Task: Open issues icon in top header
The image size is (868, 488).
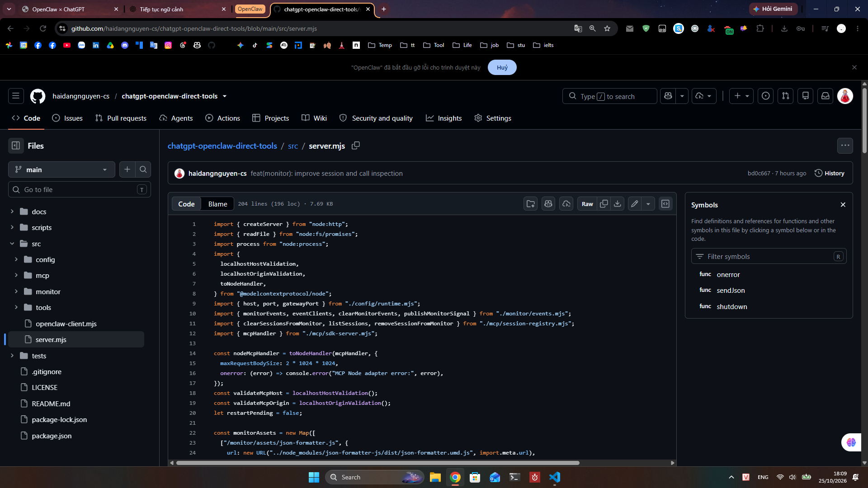Action: (x=766, y=96)
